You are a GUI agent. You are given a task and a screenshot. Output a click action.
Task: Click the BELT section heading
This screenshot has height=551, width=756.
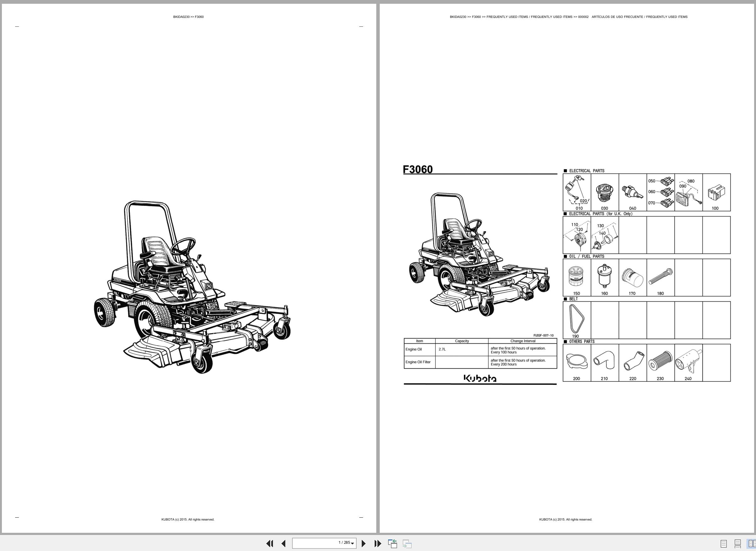573,299
